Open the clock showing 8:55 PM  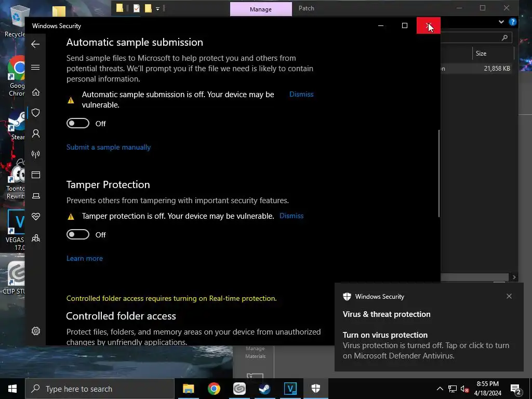(487, 389)
